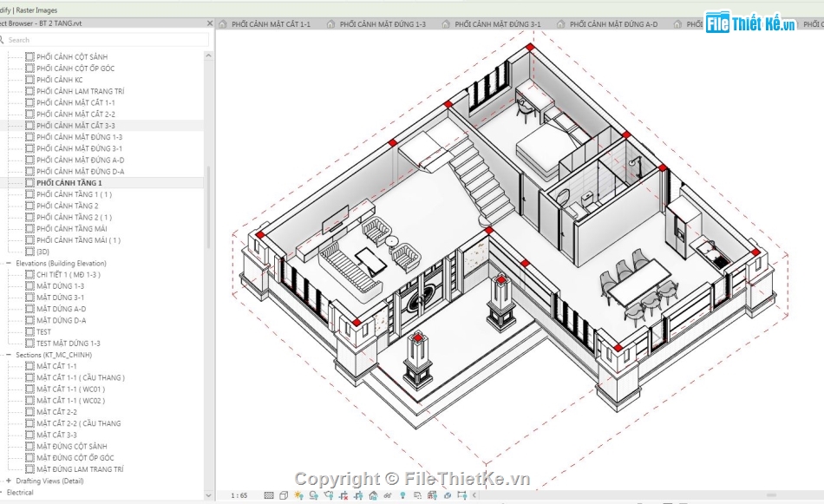Select the {3D} view entry

coord(43,252)
